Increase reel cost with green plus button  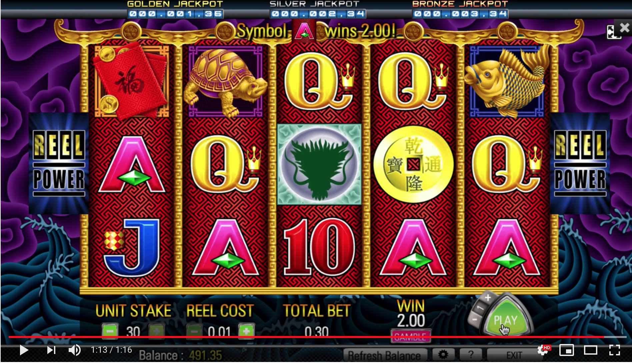click(x=246, y=331)
